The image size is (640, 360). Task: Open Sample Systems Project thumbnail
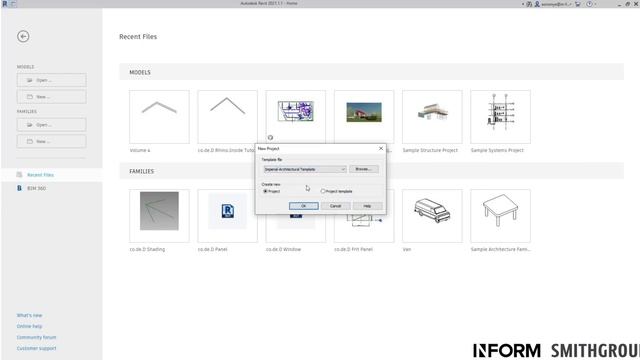click(500, 117)
